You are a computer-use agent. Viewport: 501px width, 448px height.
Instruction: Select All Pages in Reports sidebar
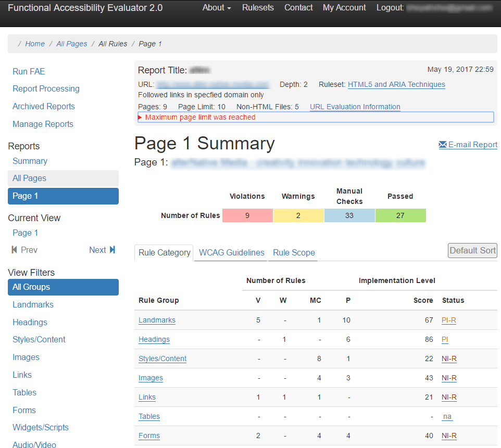[63, 178]
